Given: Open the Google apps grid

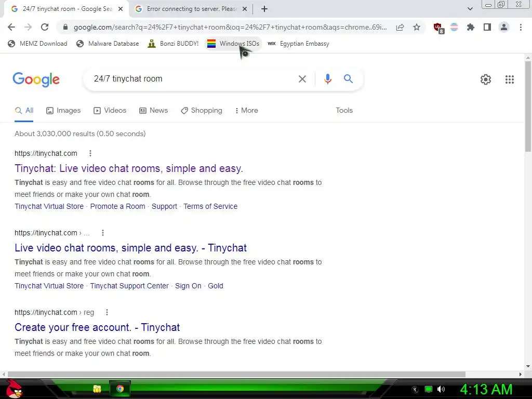Looking at the screenshot, I should 509,79.
